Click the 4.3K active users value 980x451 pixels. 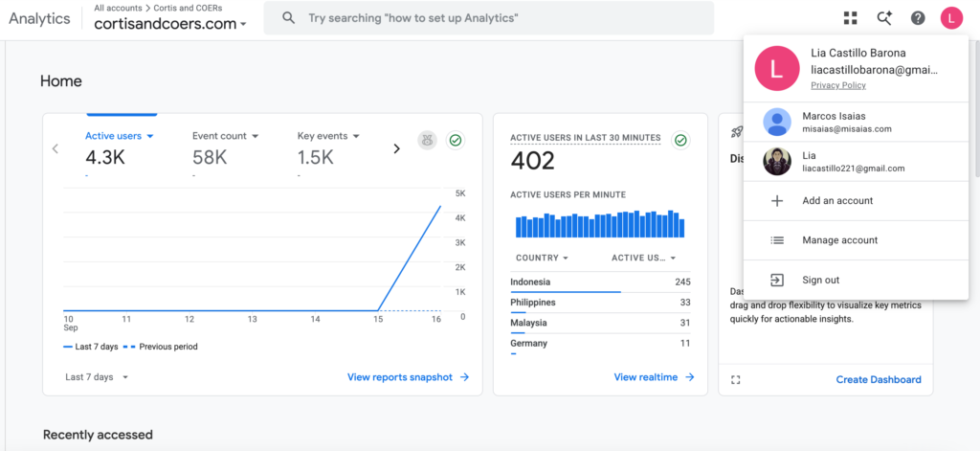click(x=105, y=158)
